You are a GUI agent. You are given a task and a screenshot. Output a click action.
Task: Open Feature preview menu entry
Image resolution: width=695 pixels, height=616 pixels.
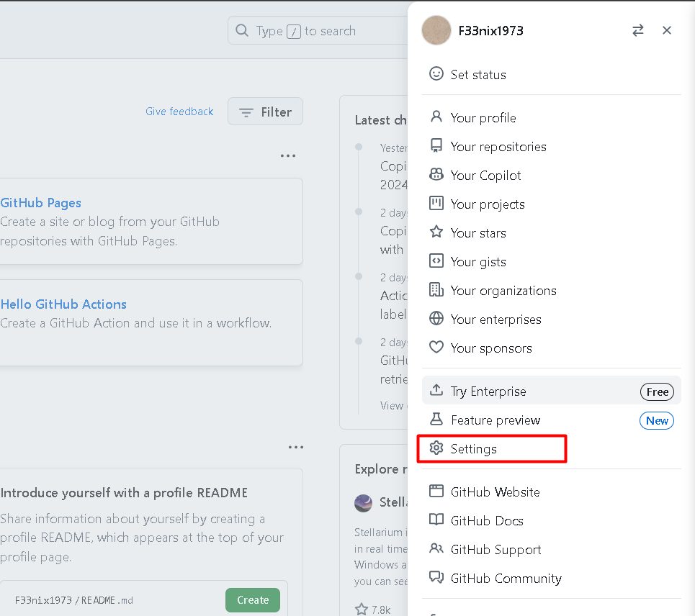pyautogui.click(x=552, y=420)
